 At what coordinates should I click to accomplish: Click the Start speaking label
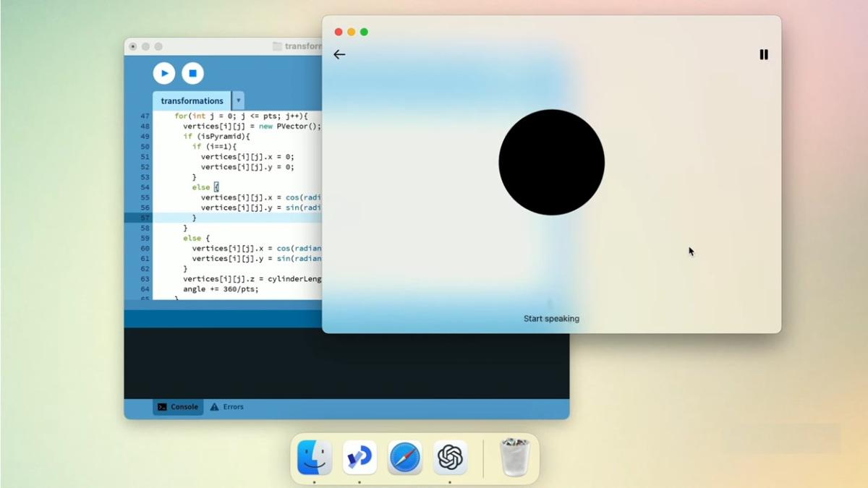551,319
